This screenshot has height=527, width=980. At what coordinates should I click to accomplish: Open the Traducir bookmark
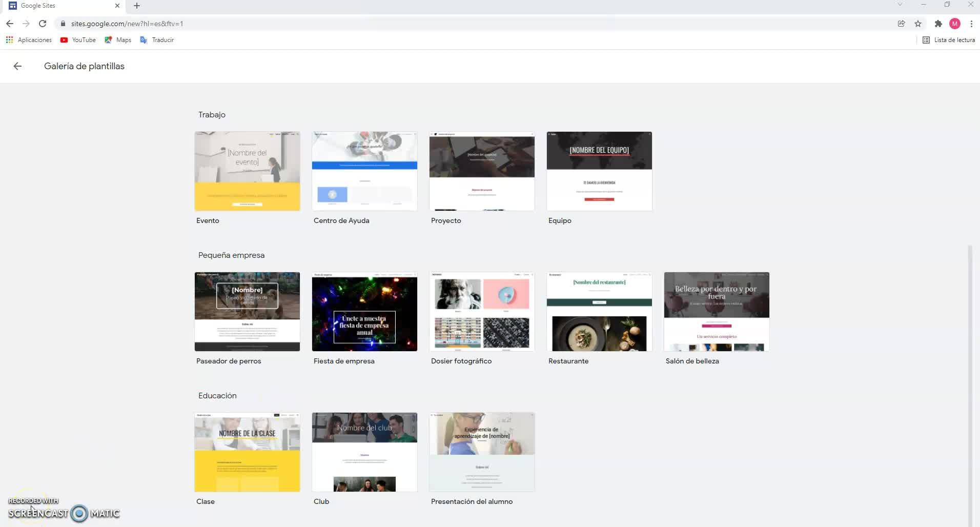[x=157, y=40]
